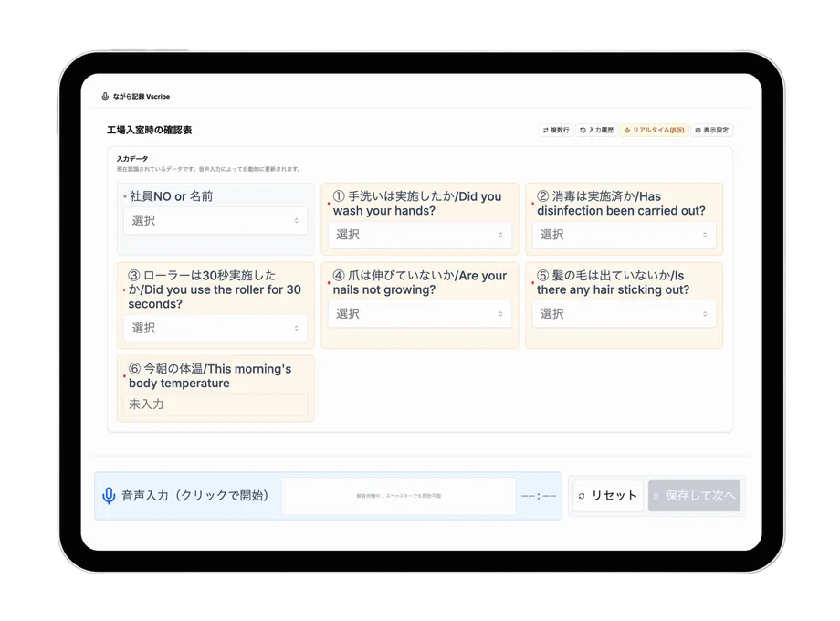840x621 pixels.
Task: Click the microphone icon in the Vscribe header
Action: [x=105, y=96]
